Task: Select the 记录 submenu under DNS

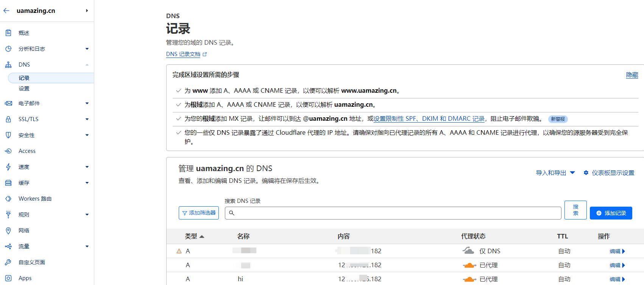Action: [51, 78]
